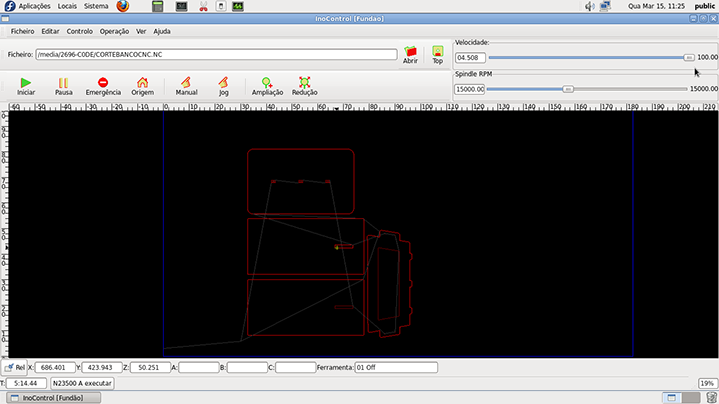The image size is (719, 404).
Task: Click the Velocidade value field 04.508
Action: click(470, 58)
